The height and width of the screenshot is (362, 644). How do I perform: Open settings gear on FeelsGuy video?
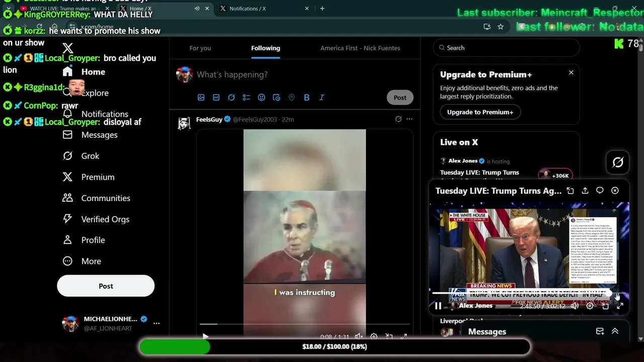point(374,337)
